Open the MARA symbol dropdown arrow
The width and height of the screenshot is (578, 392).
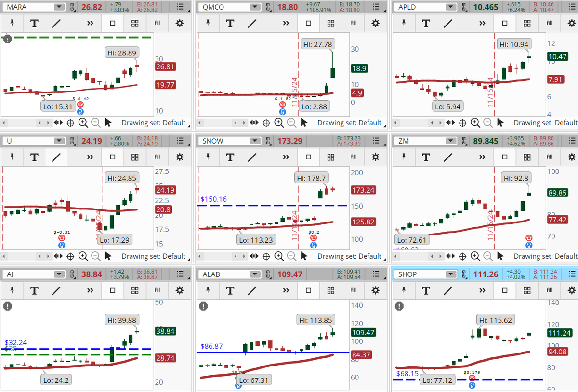(x=59, y=7)
